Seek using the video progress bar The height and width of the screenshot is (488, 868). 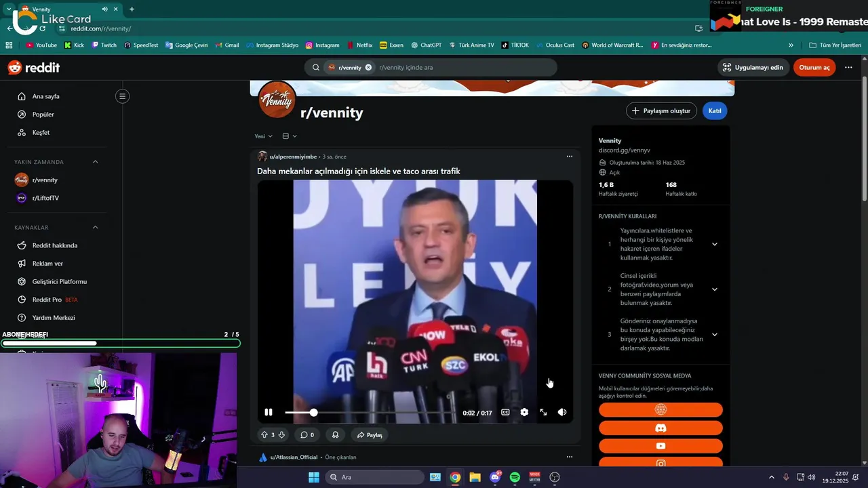coord(370,412)
